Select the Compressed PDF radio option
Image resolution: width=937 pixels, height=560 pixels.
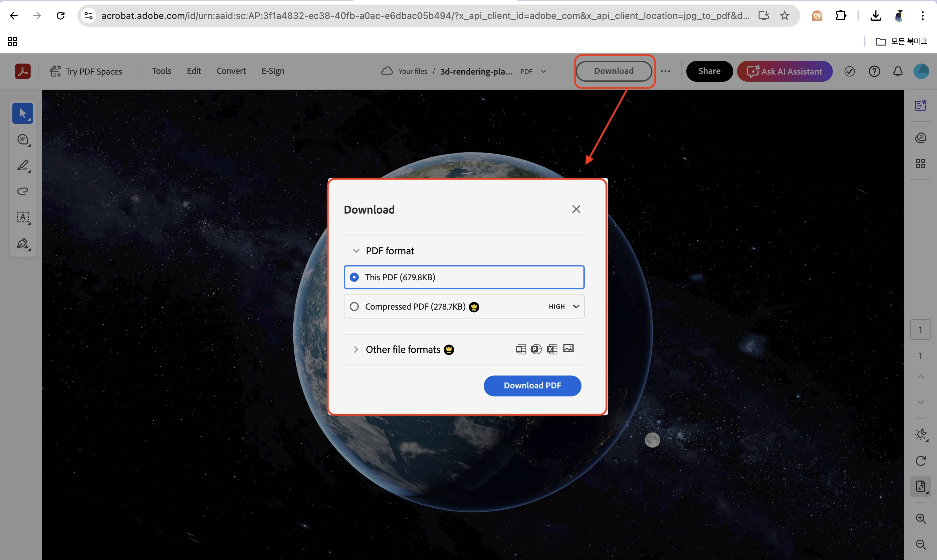354,306
